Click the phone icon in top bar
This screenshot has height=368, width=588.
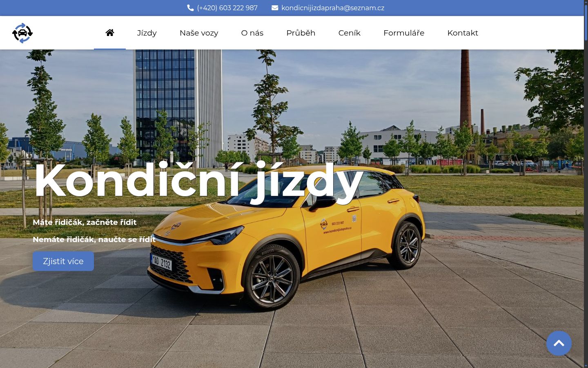pos(190,8)
